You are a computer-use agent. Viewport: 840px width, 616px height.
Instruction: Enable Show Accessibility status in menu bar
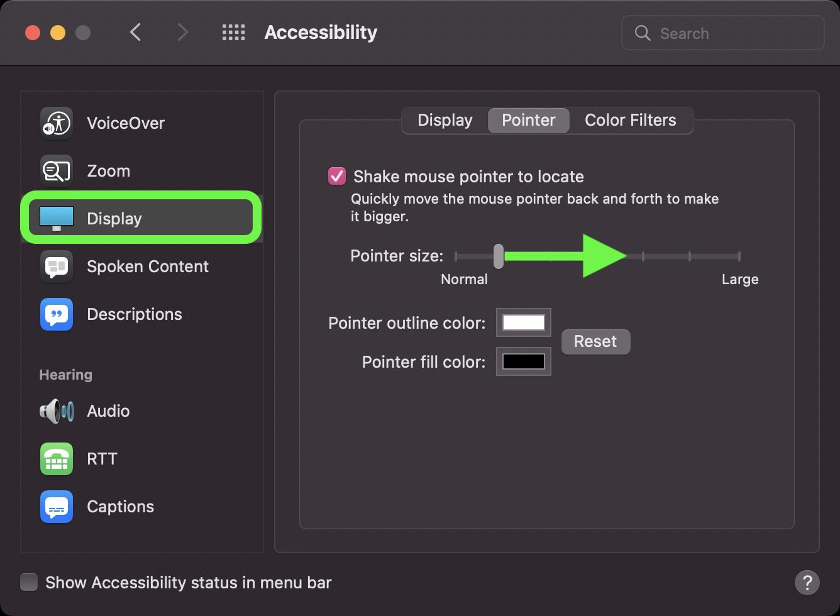click(29, 583)
